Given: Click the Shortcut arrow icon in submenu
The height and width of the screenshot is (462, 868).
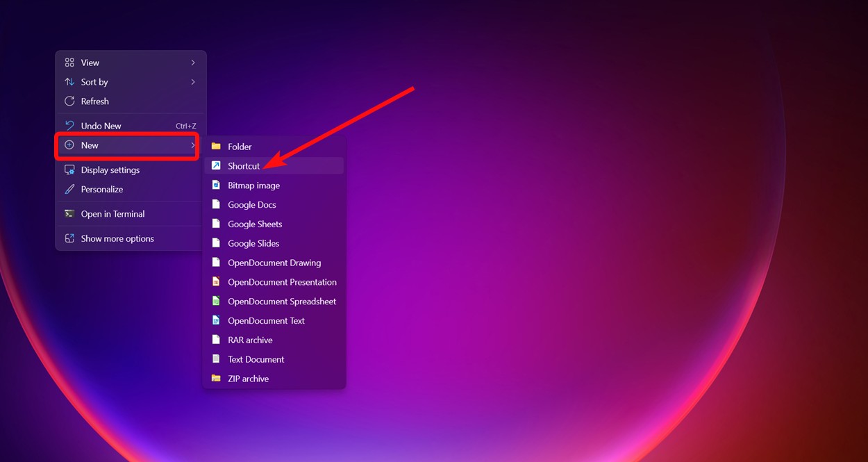Looking at the screenshot, I should (x=217, y=165).
